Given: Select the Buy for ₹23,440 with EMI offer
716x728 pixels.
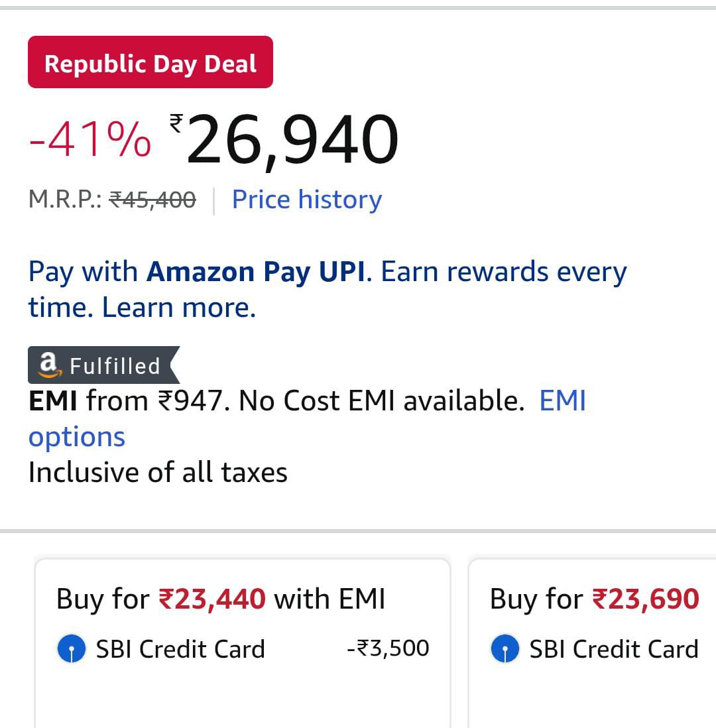Looking at the screenshot, I should coord(221,599).
